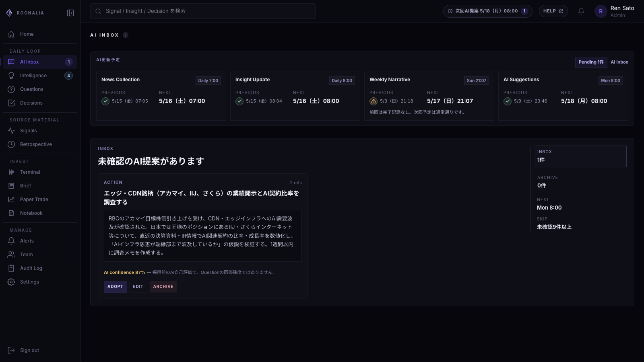Click the ARCHIVE action button
The height and width of the screenshot is (362, 644).
[x=163, y=286]
